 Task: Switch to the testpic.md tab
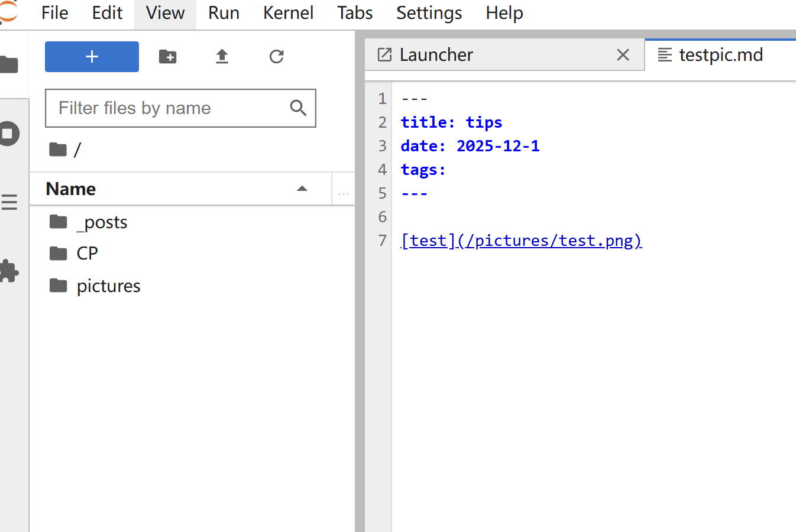coord(720,55)
